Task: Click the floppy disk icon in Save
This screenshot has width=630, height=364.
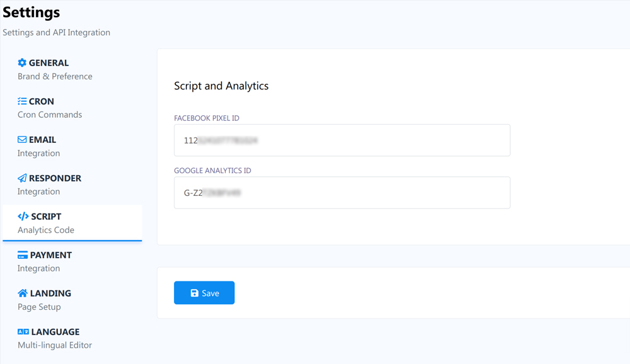Action: coord(195,293)
